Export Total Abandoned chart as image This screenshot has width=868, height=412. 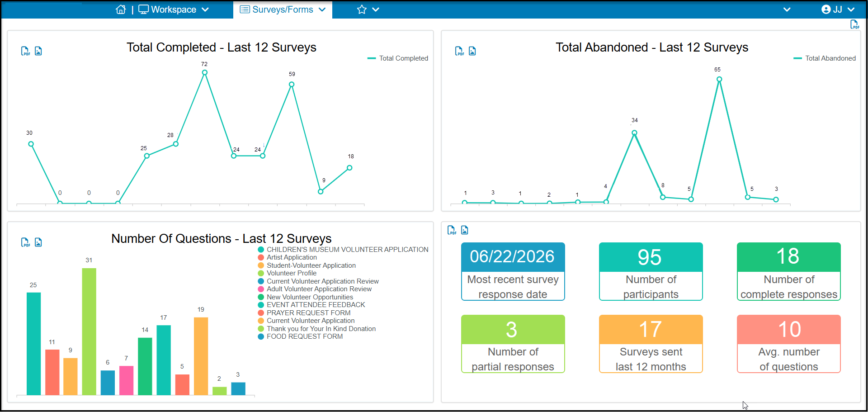point(472,51)
